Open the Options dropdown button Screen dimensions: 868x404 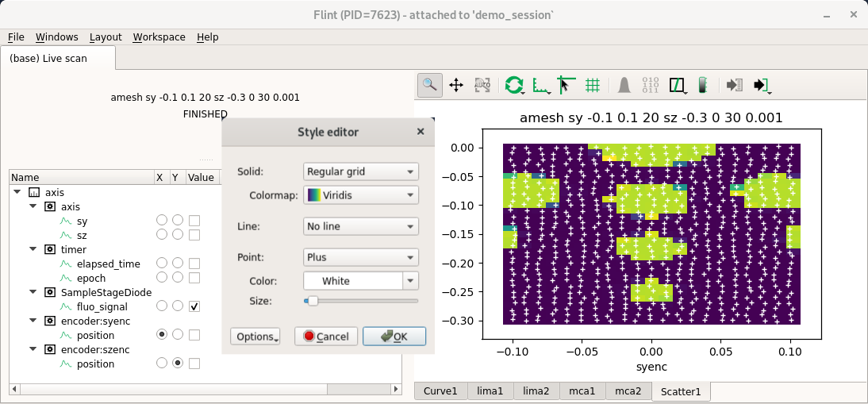pos(255,337)
